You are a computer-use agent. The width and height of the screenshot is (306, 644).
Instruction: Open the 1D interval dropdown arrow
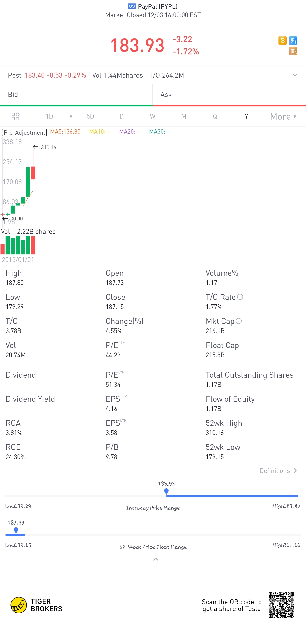[x=71, y=116]
